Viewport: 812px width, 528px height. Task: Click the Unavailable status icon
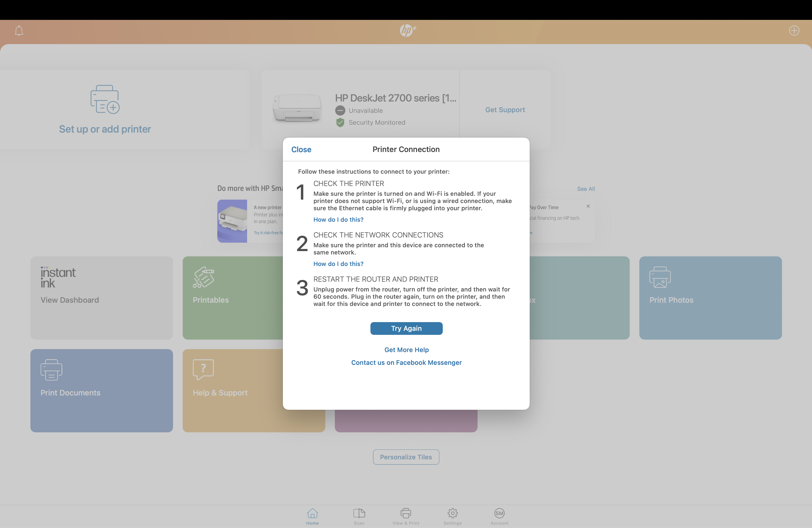pyautogui.click(x=340, y=110)
